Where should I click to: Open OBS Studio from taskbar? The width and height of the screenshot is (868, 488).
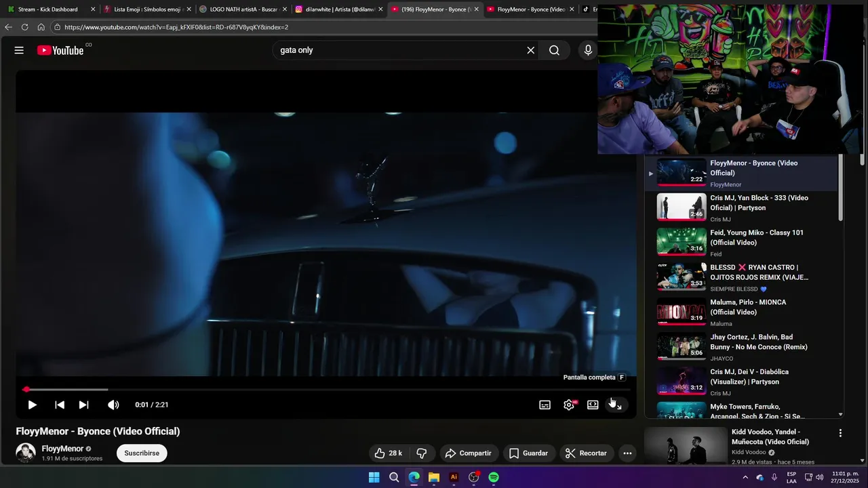coord(474,477)
